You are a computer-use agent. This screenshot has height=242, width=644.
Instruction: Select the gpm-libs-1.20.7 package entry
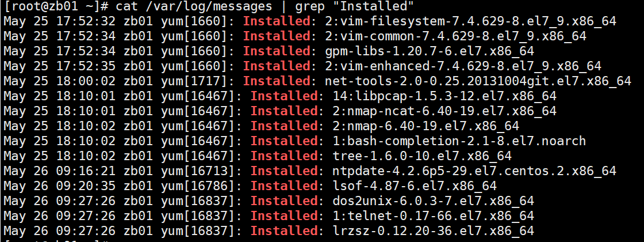[x=429, y=51]
